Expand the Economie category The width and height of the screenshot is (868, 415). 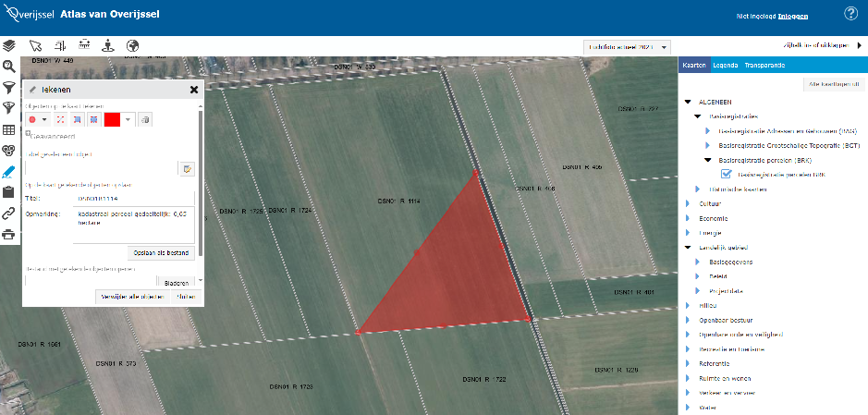pos(688,218)
